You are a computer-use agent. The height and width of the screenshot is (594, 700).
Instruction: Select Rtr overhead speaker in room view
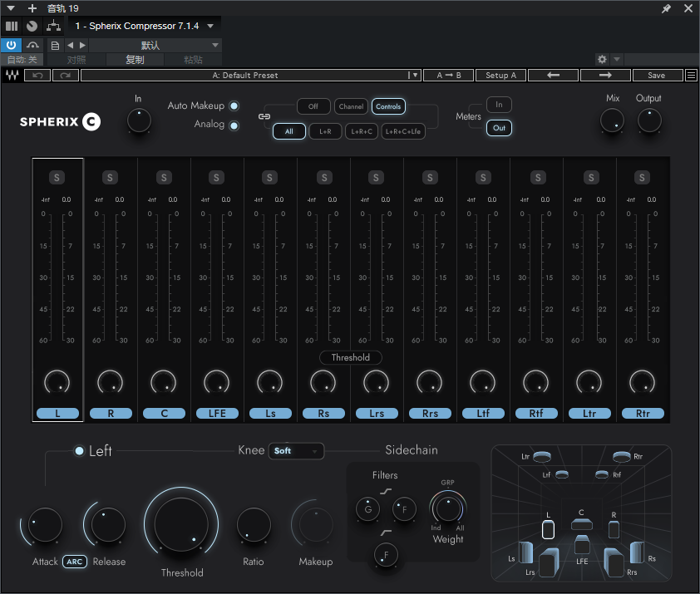pyautogui.click(x=621, y=457)
